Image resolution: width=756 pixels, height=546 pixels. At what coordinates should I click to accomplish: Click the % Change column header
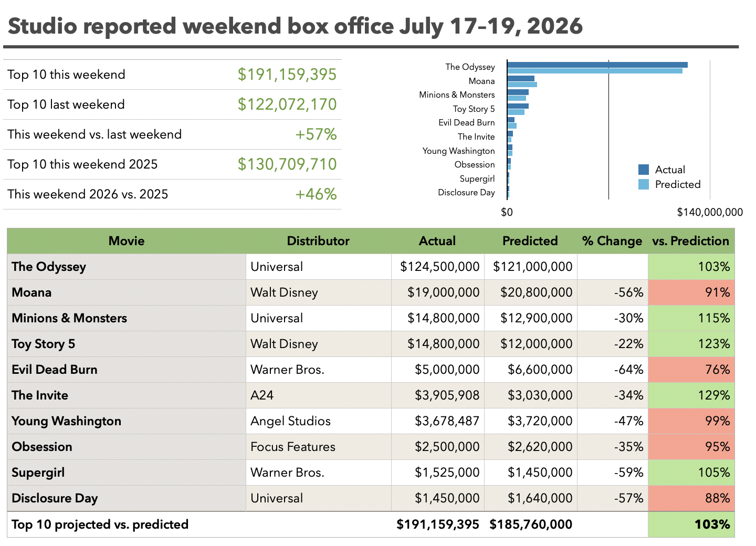coord(612,241)
